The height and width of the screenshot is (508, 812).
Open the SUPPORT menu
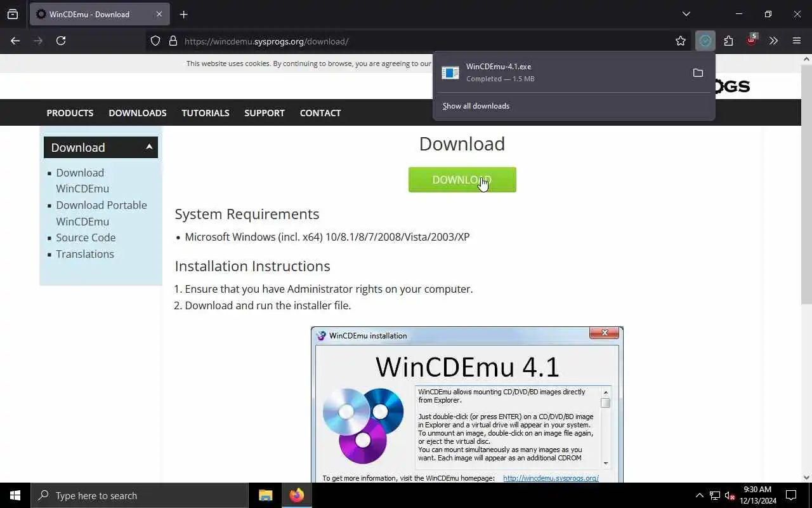[265, 112]
